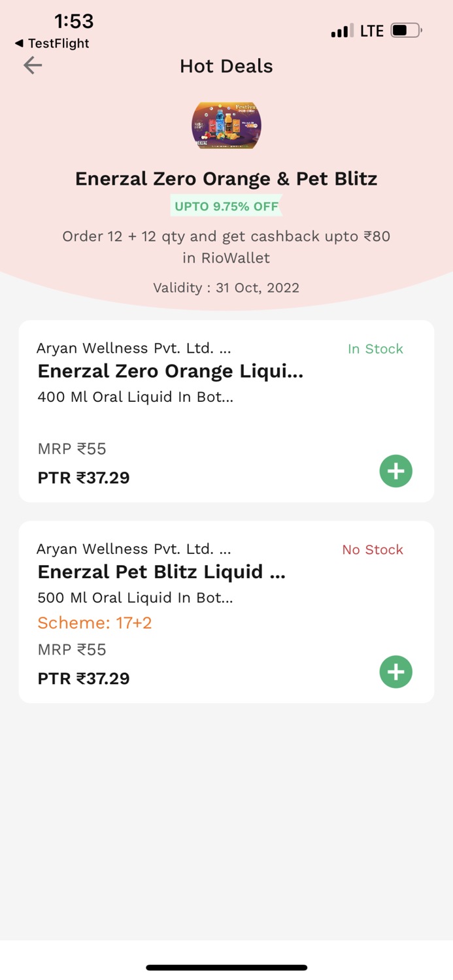Screen dimensions: 453x980
Task: Tap the In Stock label on Enerzal Zero Orange
Action: pyautogui.click(x=375, y=349)
